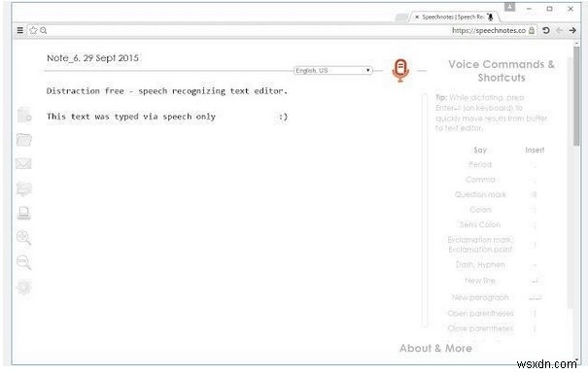The width and height of the screenshot is (588, 374).
Task: Click the user profile icon in title bar
Action: click(x=509, y=7)
